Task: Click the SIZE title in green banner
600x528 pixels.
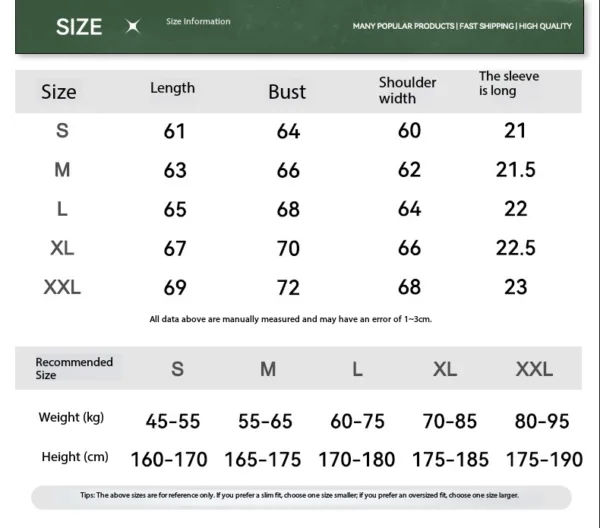Action: pos(79,27)
